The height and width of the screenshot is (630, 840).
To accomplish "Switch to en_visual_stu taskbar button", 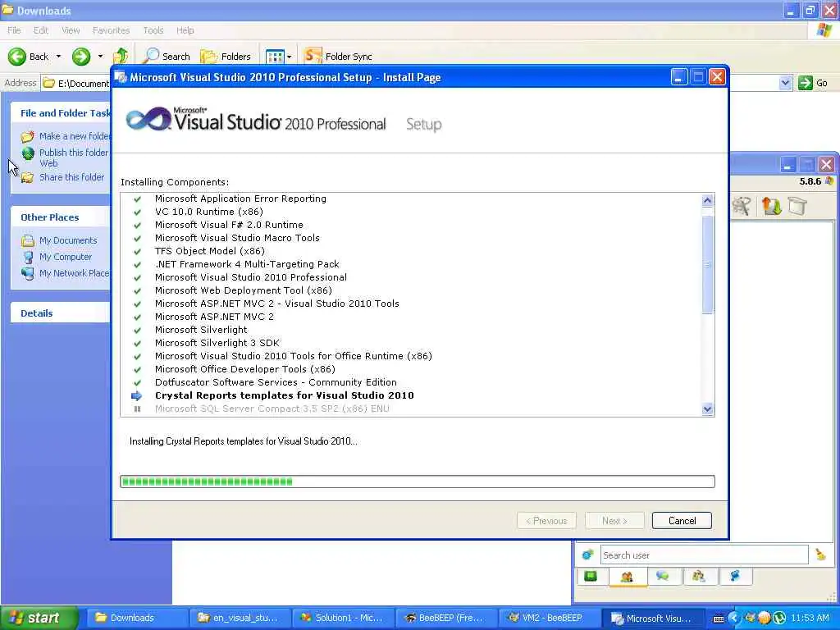I will pyautogui.click(x=240, y=618).
